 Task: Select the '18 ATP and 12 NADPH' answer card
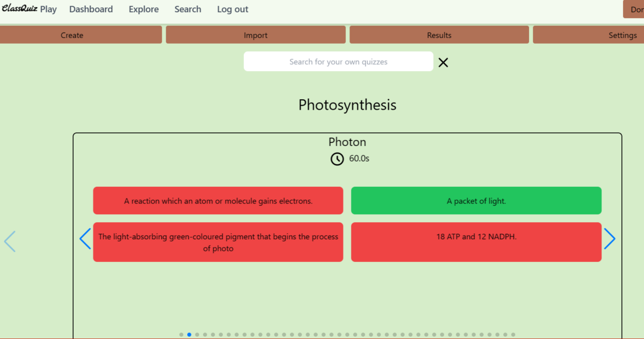[x=476, y=241]
